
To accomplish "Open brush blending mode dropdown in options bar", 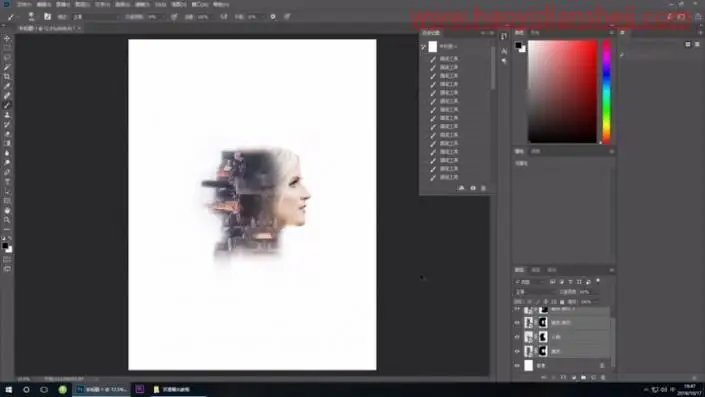I will click(x=97, y=17).
